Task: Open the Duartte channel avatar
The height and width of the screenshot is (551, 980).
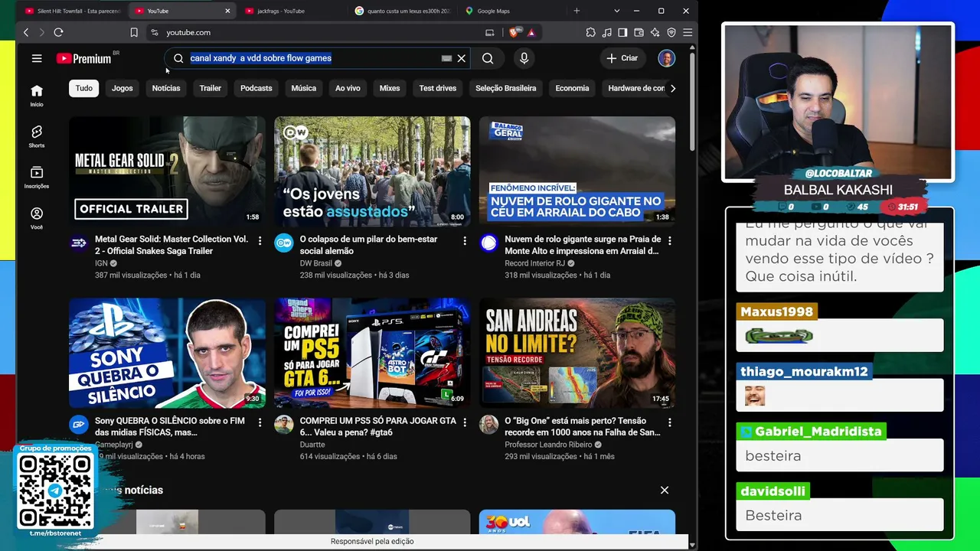Action: click(284, 425)
